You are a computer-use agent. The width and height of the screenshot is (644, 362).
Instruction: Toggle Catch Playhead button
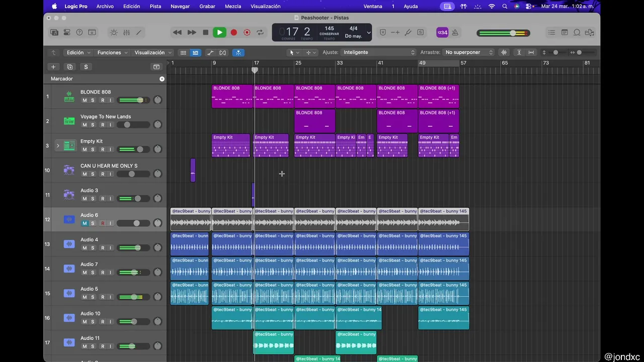coord(238,52)
